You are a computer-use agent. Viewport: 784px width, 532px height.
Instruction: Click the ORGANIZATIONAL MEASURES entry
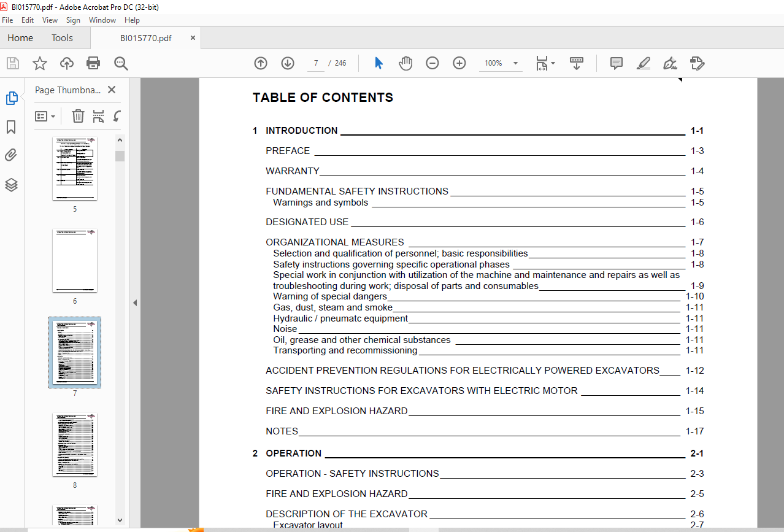click(485, 242)
